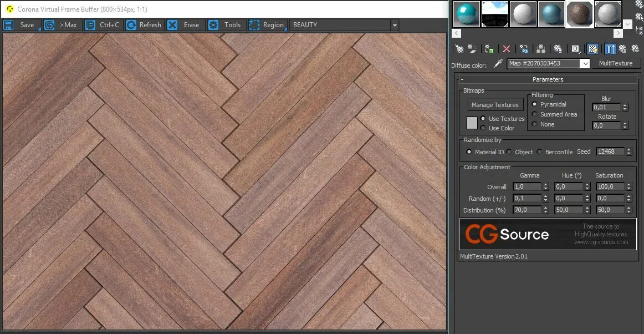Randomize by BerconTile radio button
The width and height of the screenshot is (644, 334).
554,152
